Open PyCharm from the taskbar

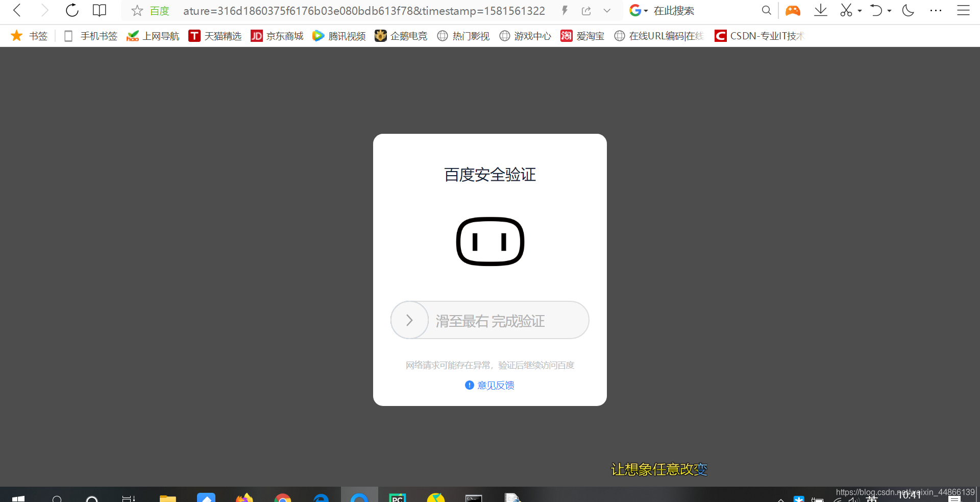point(398,498)
